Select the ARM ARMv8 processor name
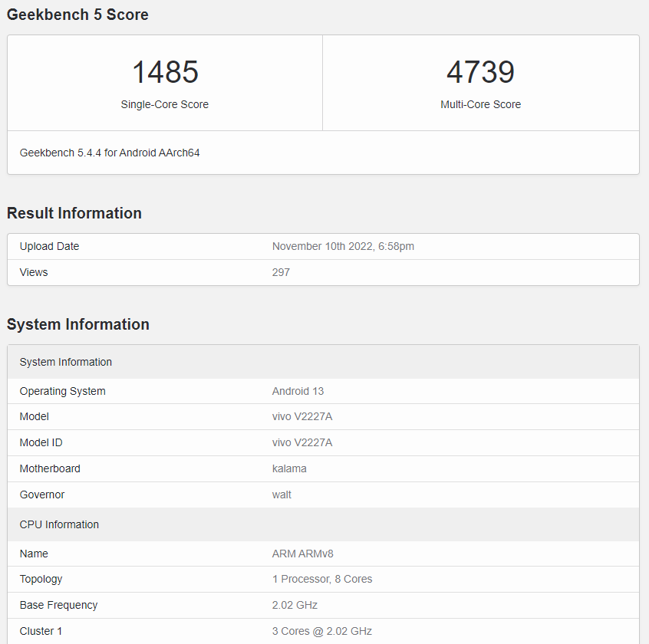Viewport: 649px width, 644px height. (x=302, y=554)
